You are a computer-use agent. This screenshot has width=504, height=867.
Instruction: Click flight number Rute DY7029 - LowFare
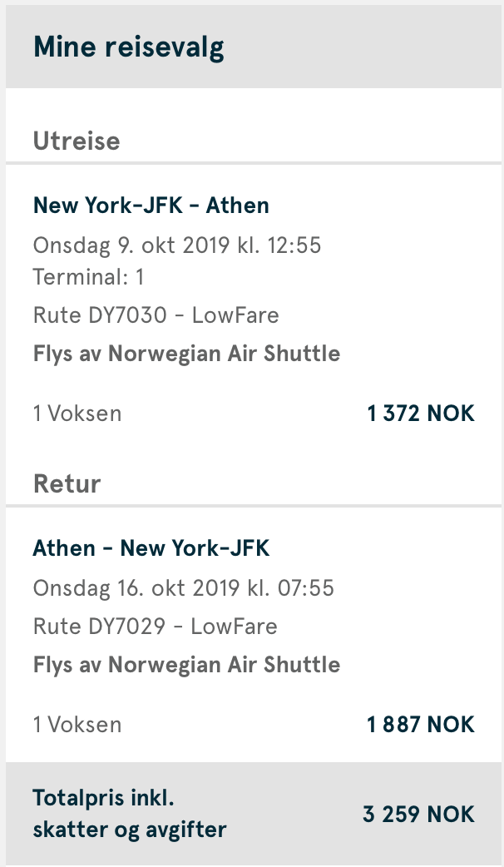[x=156, y=626]
